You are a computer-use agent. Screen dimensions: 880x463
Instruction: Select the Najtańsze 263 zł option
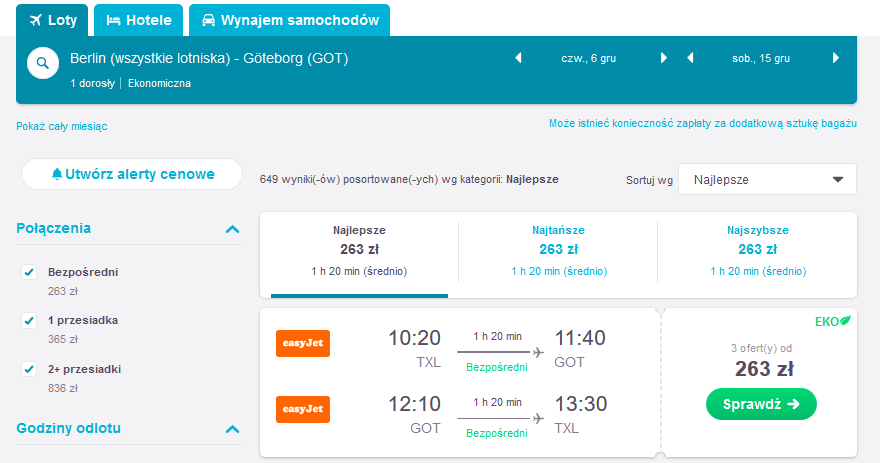coord(558,250)
